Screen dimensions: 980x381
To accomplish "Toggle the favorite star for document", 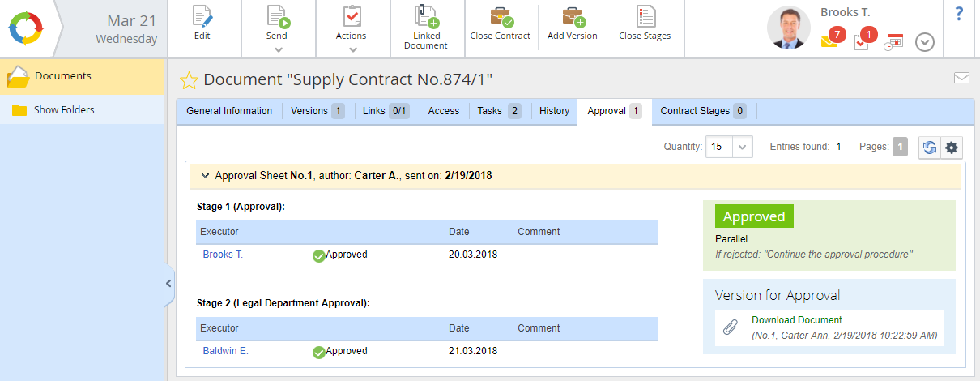I will pyautogui.click(x=189, y=80).
